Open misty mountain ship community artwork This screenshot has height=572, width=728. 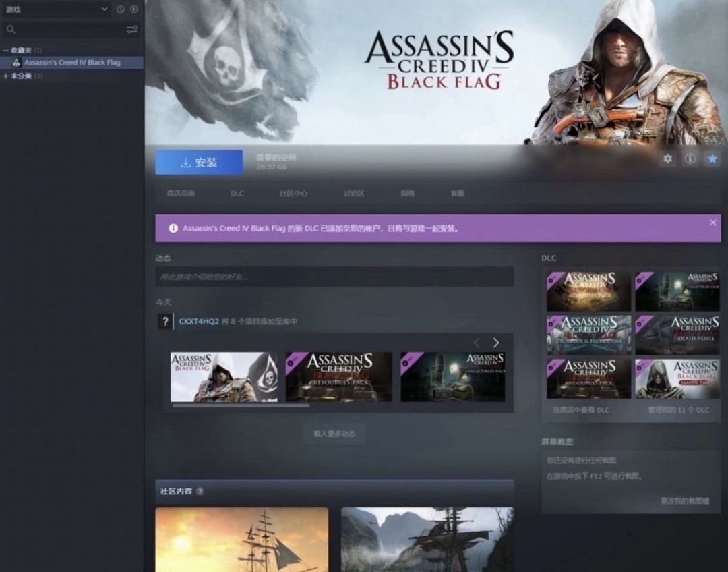click(427, 540)
